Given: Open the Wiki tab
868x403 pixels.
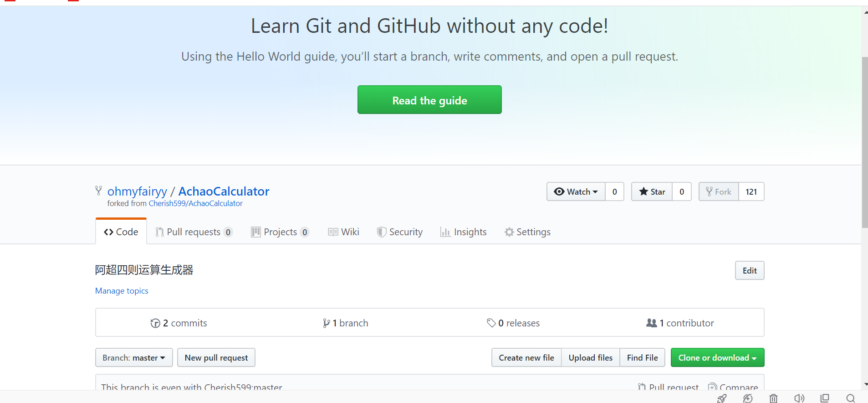Looking at the screenshot, I should [344, 232].
